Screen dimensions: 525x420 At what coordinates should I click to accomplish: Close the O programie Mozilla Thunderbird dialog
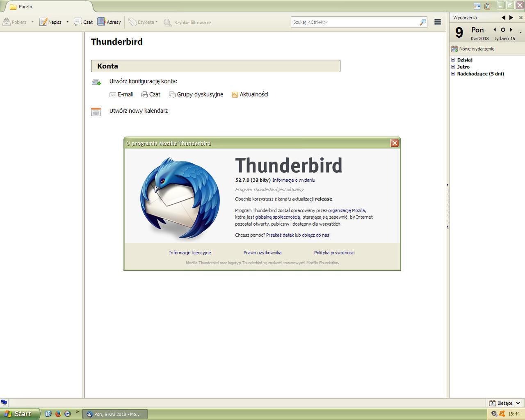pyautogui.click(x=395, y=143)
